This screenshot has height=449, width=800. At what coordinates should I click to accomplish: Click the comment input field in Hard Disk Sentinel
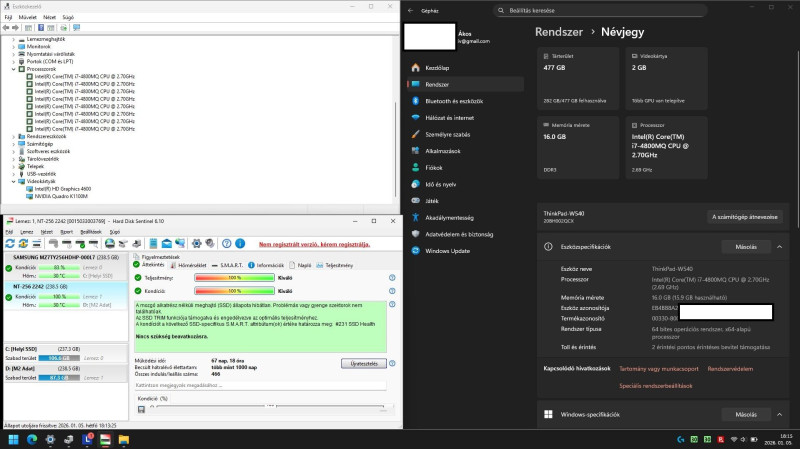click(x=260, y=385)
